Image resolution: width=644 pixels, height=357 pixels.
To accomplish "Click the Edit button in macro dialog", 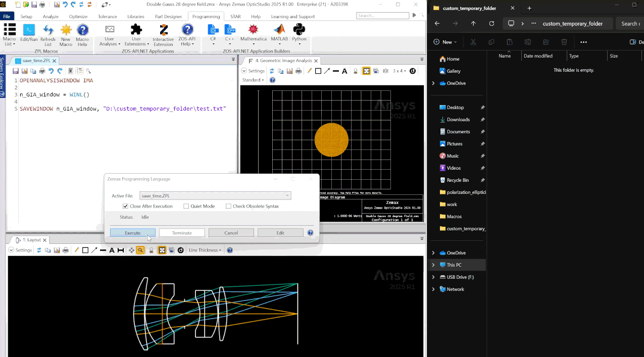I will click(x=280, y=233).
